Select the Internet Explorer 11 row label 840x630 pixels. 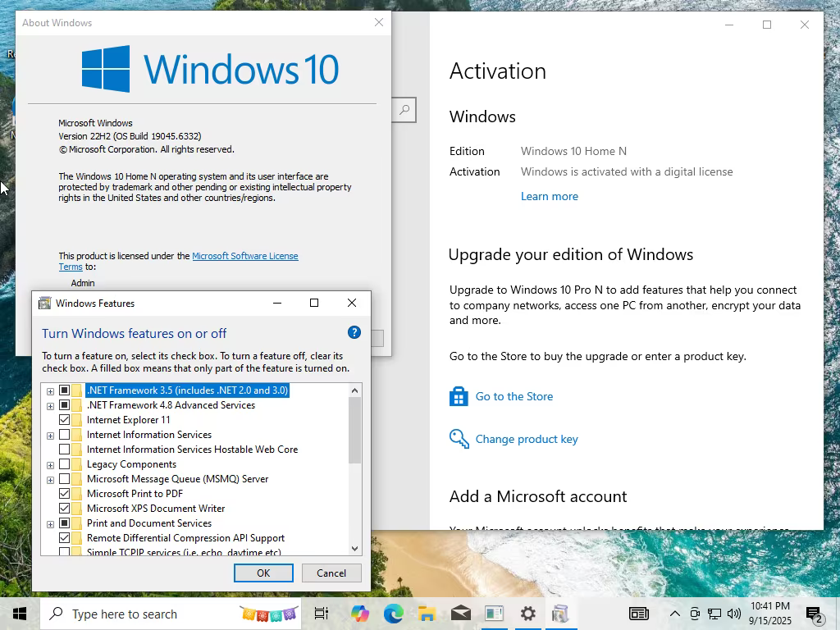click(129, 420)
